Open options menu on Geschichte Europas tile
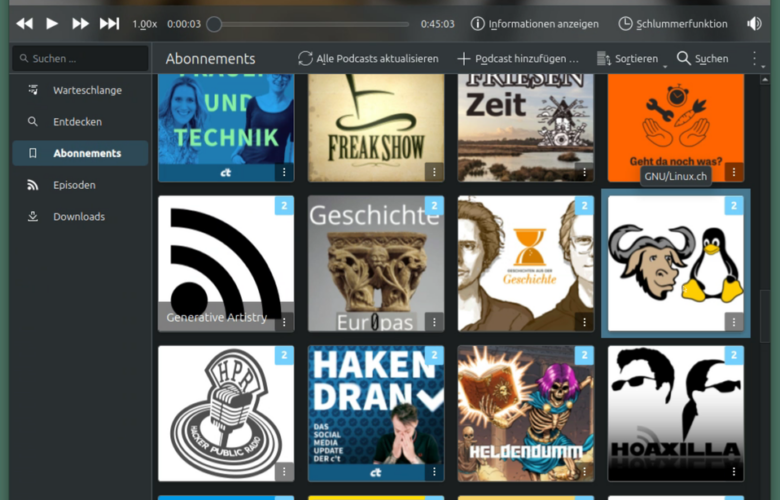The image size is (780, 500). click(434, 322)
